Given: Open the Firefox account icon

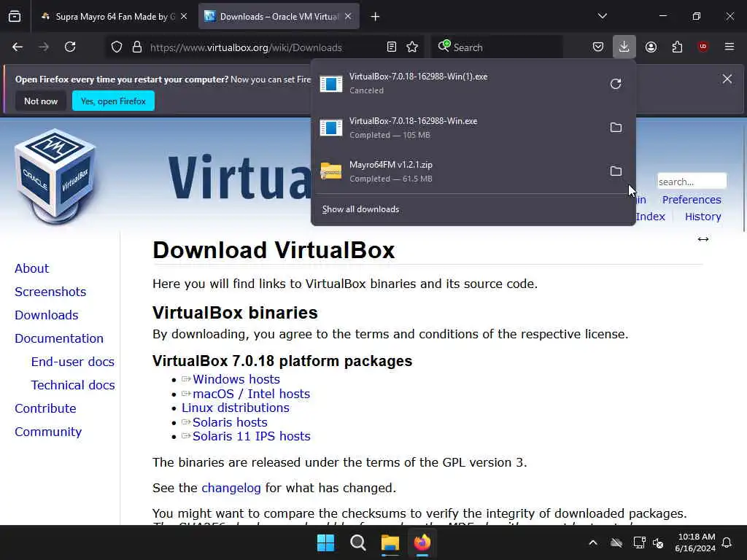Looking at the screenshot, I should tap(651, 47).
